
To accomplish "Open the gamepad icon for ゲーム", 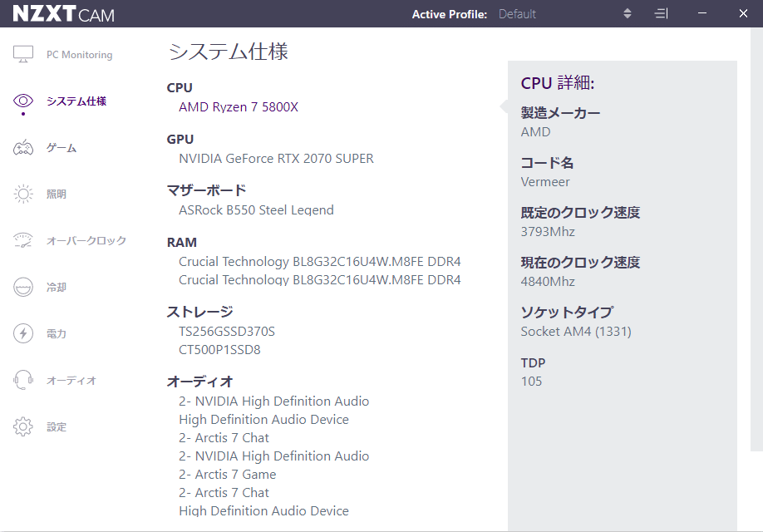I will (23, 147).
